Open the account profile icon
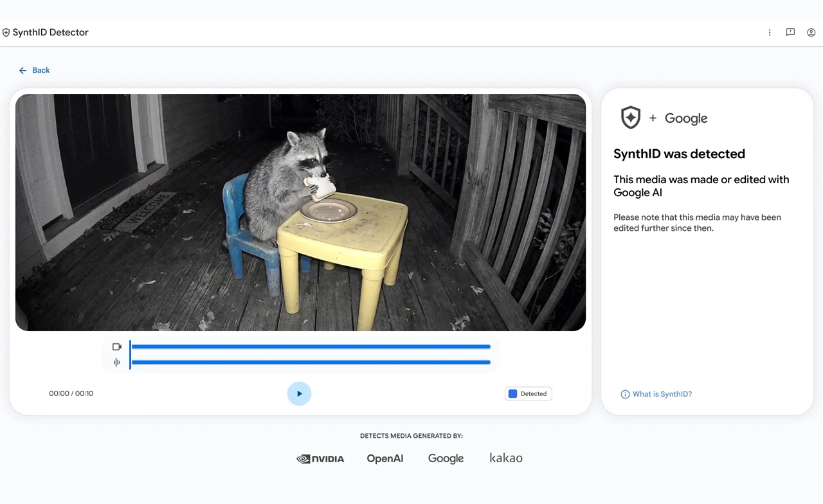 coord(811,33)
